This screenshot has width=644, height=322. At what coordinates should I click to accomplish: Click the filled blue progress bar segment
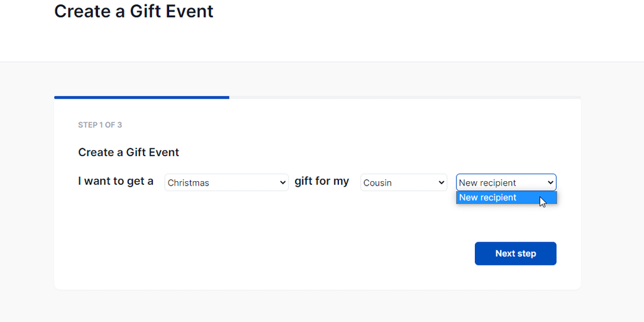pyautogui.click(x=142, y=97)
